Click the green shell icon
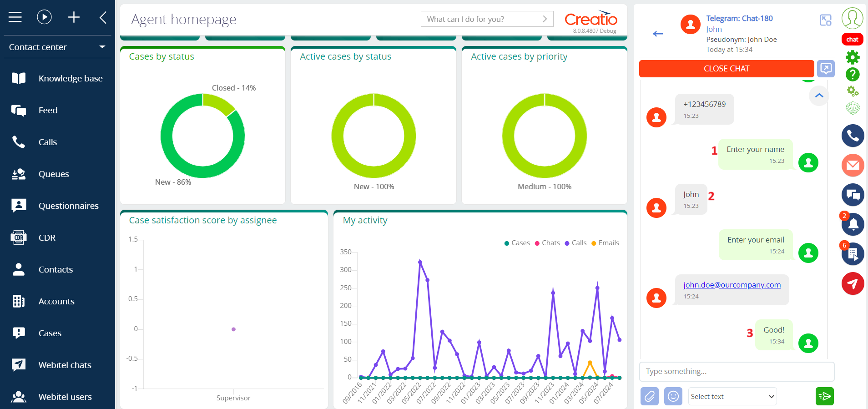The width and height of the screenshot is (868, 409). click(x=853, y=108)
